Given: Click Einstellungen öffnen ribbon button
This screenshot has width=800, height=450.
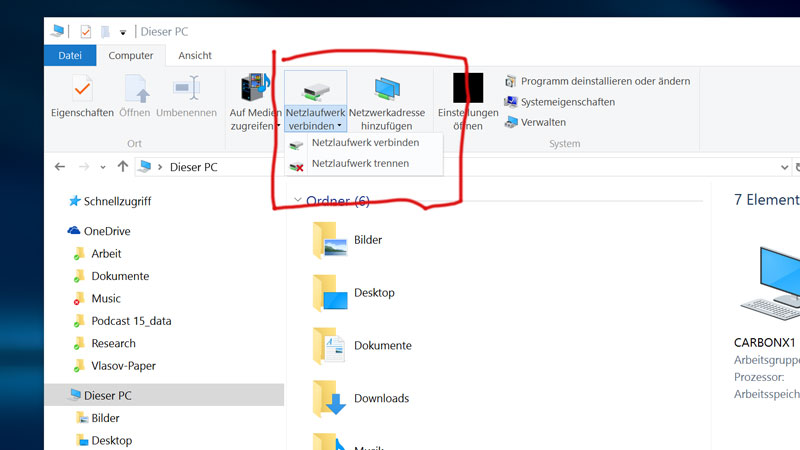Looking at the screenshot, I should (x=468, y=102).
